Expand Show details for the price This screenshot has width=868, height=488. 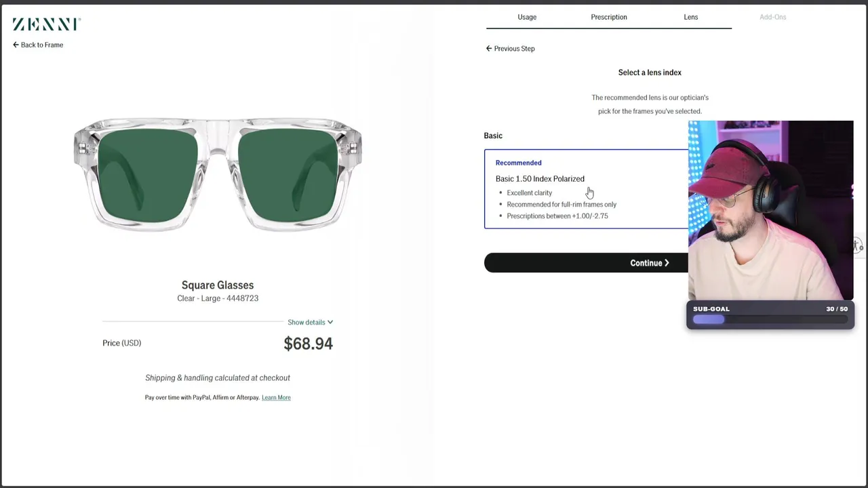(310, 323)
